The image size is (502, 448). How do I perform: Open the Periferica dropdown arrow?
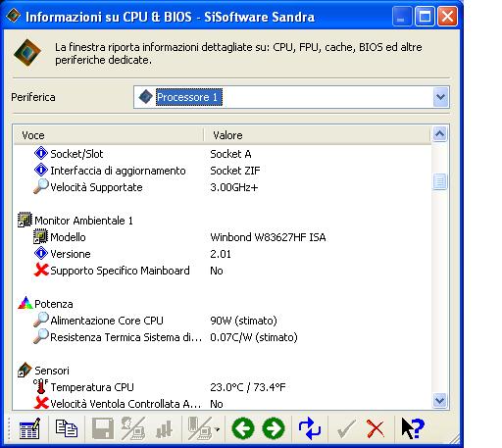pyautogui.click(x=440, y=97)
